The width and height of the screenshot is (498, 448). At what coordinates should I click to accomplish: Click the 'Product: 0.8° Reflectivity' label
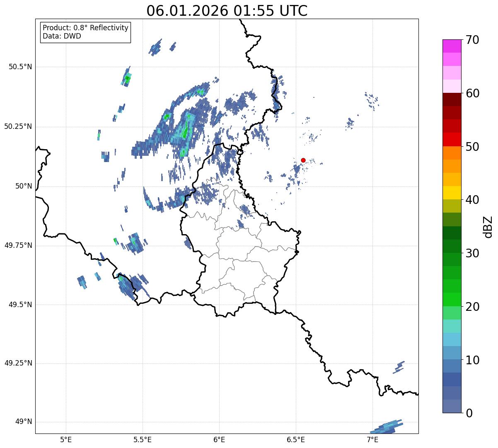(86, 28)
